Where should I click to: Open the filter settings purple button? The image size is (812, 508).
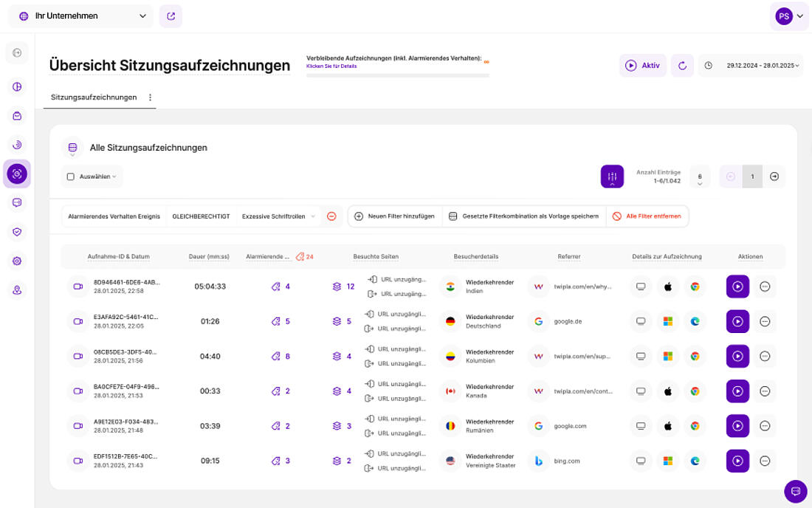[x=612, y=176]
